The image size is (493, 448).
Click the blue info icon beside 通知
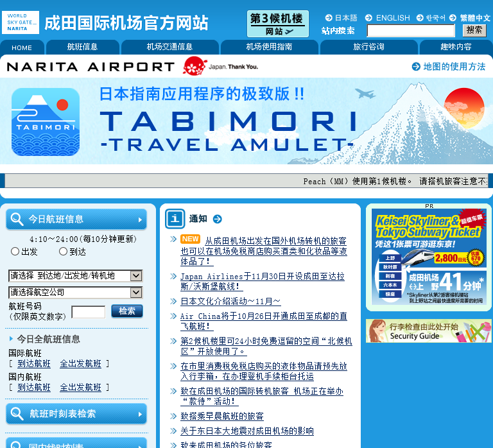click(175, 218)
